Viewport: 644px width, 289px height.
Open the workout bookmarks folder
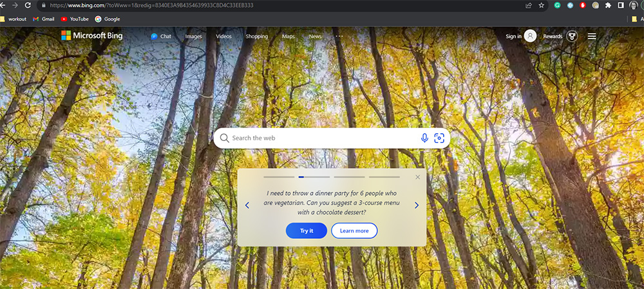pyautogui.click(x=13, y=19)
